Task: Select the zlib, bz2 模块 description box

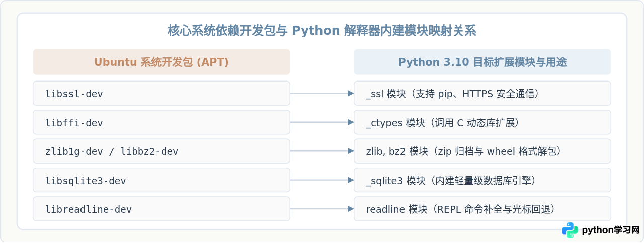Action: [x=482, y=151]
